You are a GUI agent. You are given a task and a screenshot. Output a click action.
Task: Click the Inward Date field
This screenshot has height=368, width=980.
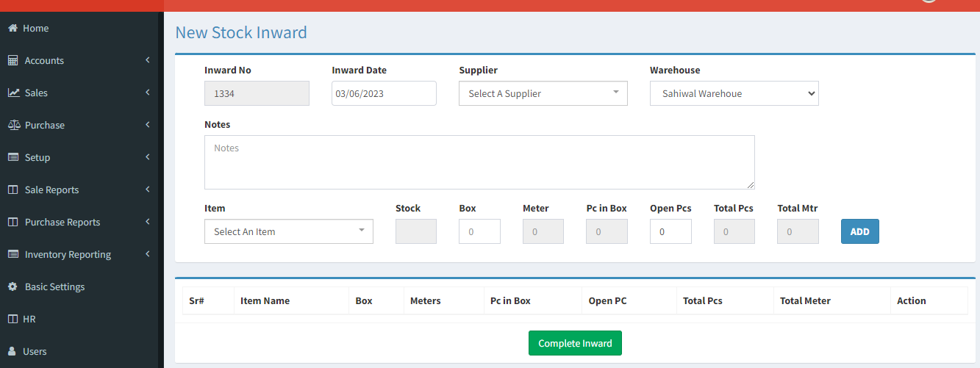(384, 93)
